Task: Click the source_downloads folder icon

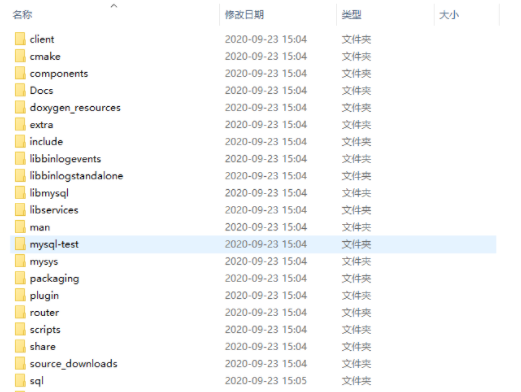Action: pyautogui.click(x=20, y=363)
